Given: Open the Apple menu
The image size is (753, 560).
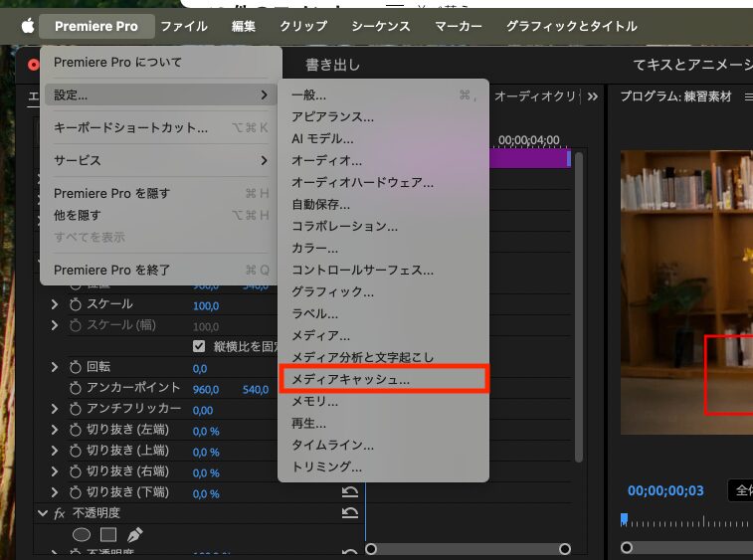Looking at the screenshot, I should 28,26.
